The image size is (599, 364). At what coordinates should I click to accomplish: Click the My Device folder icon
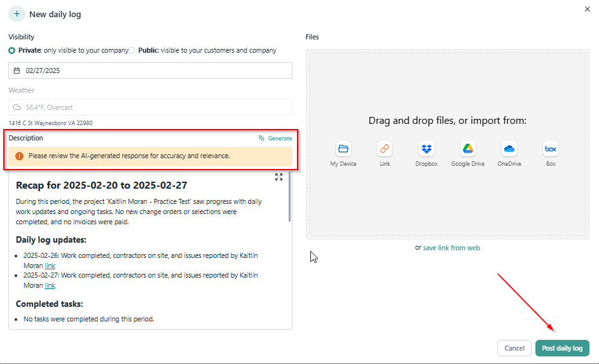point(343,149)
